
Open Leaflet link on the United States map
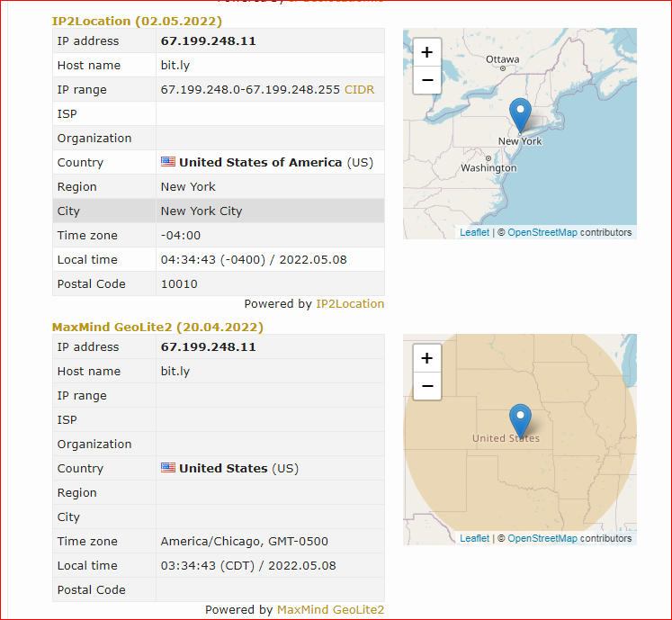(x=474, y=538)
